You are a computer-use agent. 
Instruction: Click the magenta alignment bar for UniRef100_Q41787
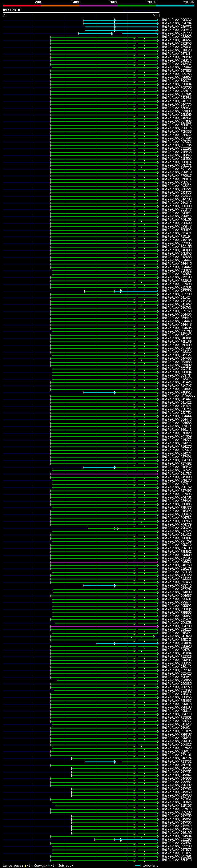pos(104,474)
